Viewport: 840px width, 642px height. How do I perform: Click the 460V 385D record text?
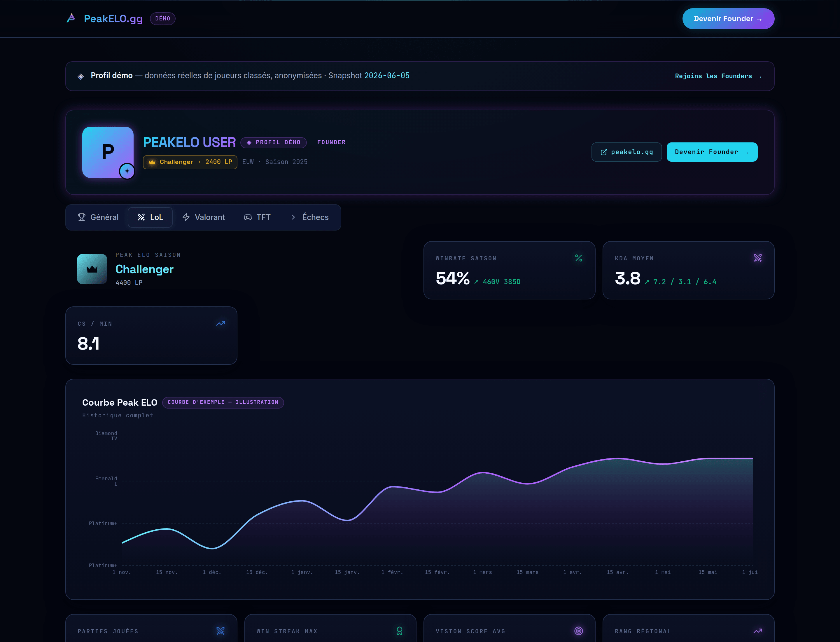coord(502,282)
